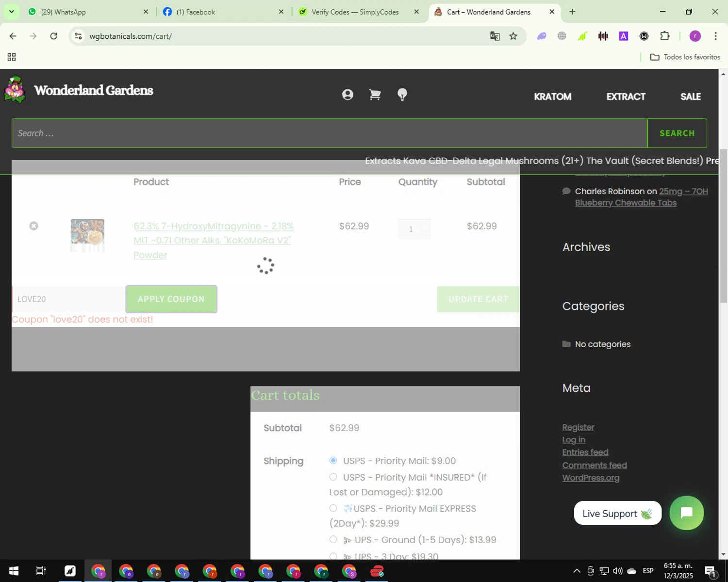The width and height of the screenshot is (728, 582).
Task: Open the tab search dropdown arrow
Action: pos(12,12)
